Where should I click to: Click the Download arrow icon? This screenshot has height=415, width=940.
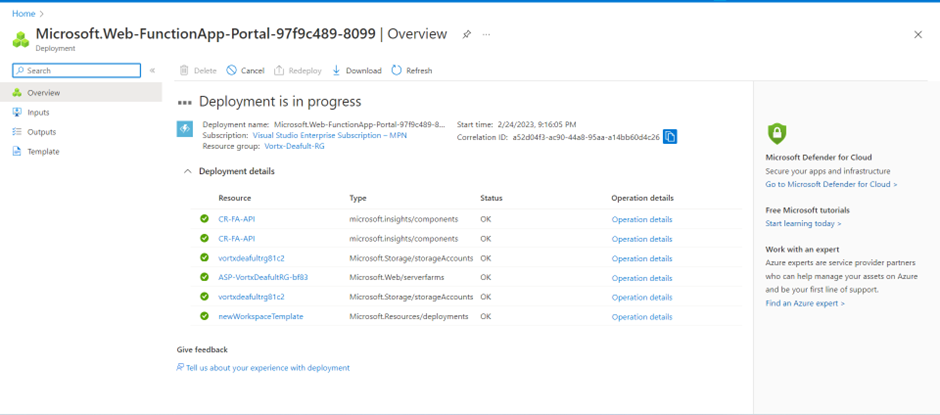coord(336,70)
